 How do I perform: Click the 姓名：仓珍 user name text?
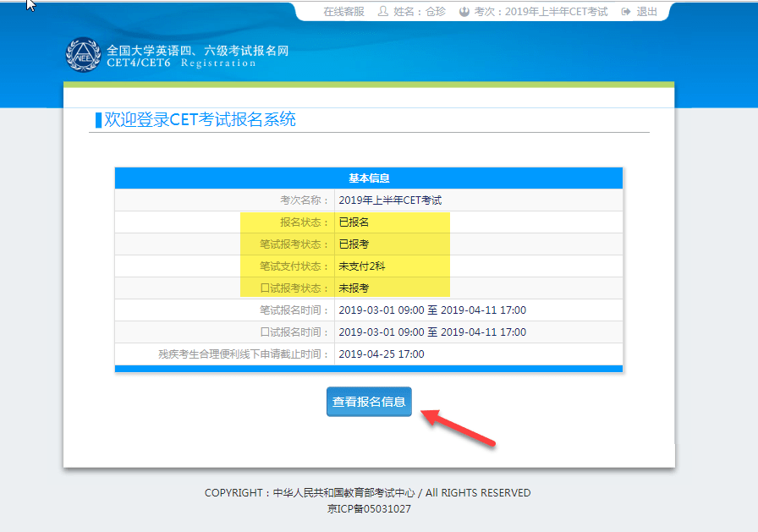coord(419,11)
